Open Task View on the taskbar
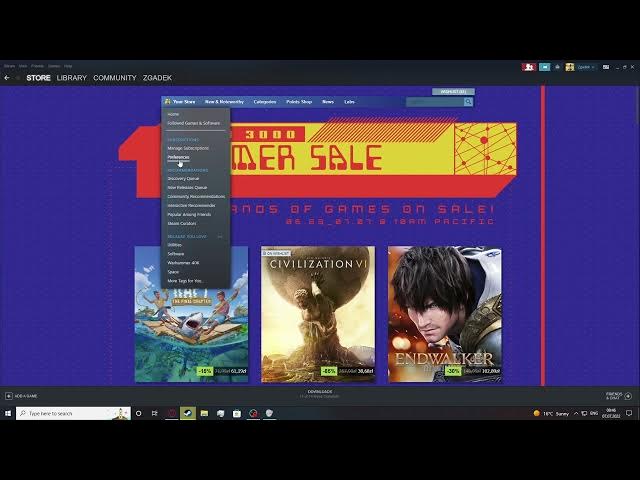640x480 pixels. pyautogui.click(x=155, y=413)
